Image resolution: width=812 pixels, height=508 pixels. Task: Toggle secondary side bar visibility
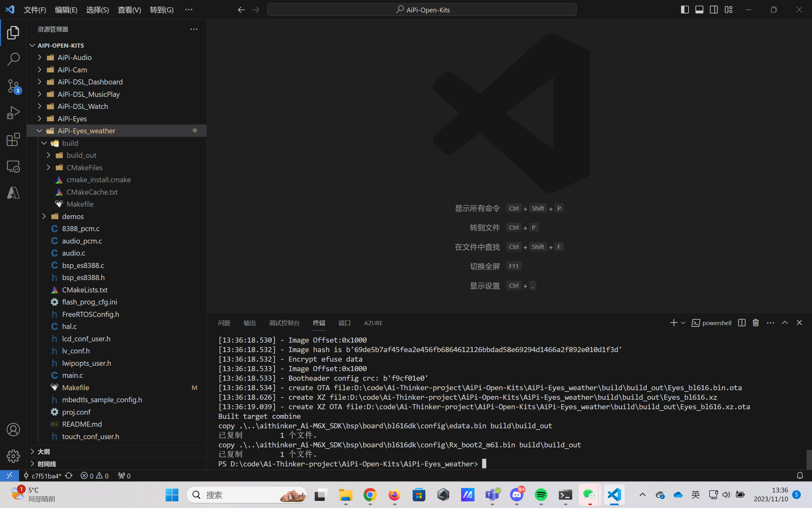pyautogui.click(x=714, y=10)
